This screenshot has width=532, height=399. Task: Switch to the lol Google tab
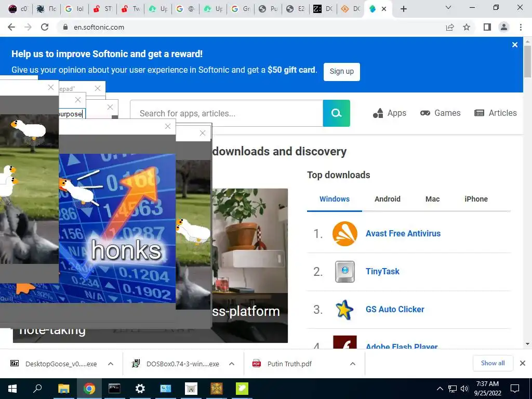tap(74, 9)
